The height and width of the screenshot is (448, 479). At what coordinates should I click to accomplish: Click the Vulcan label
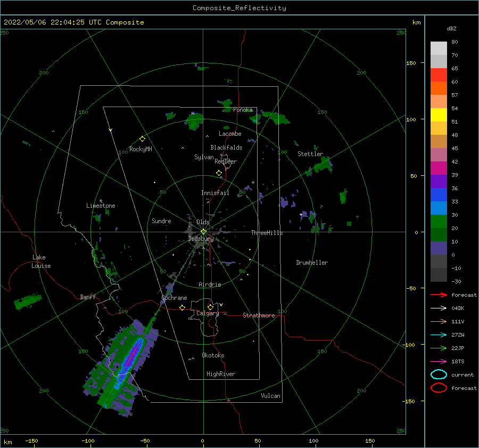tap(270, 396)
